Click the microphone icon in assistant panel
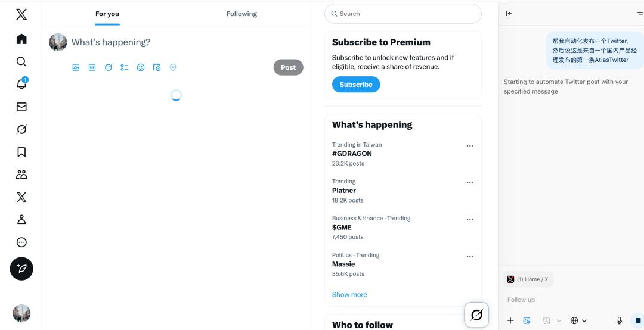This screenshot has height=330, width=644. click(x=619, y=320)
